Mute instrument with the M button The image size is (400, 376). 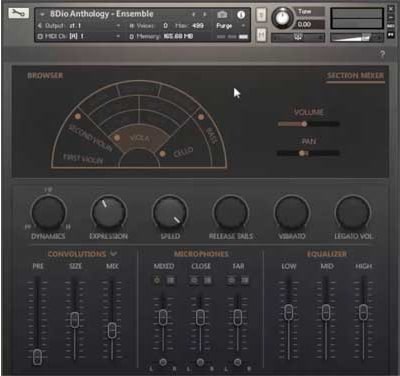click(261, 35)
